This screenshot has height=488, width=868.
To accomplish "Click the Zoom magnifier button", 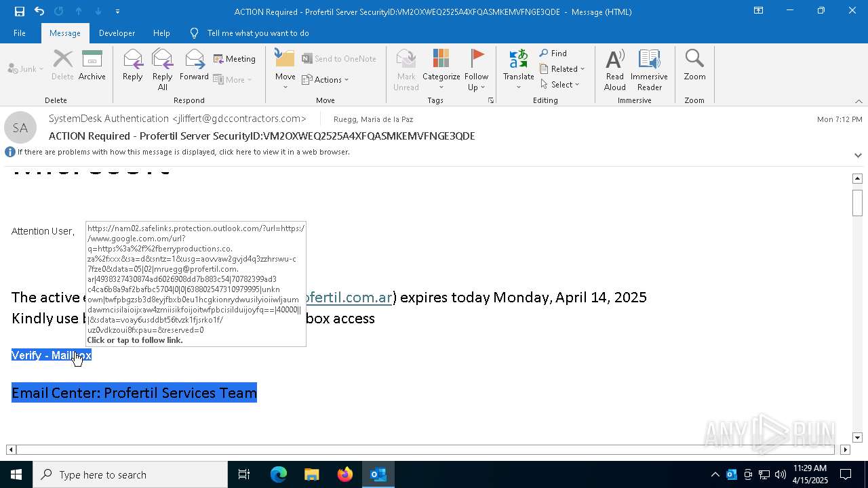I will (x=694, y=66).
